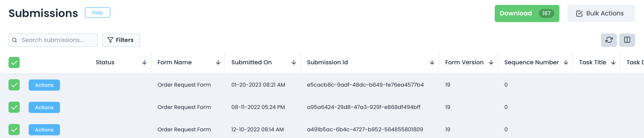Open the column layout toggle icon
Image resolution: width=644 pixels, height=138 pixels.
627,40
